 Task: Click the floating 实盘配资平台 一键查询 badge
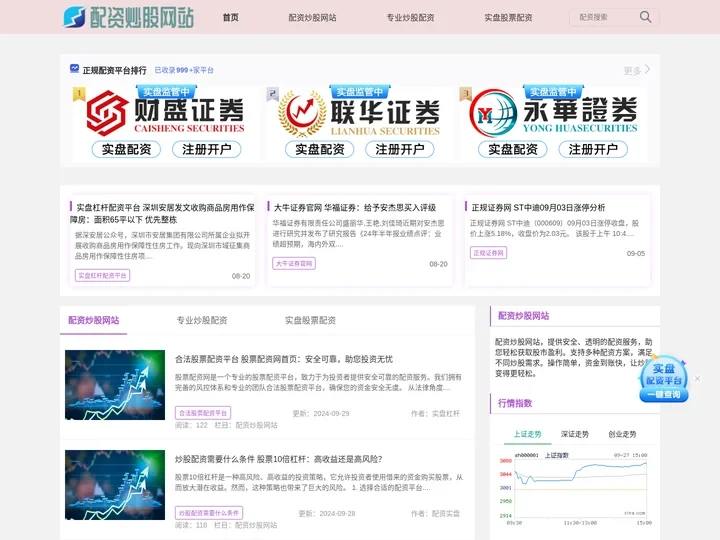664,379
